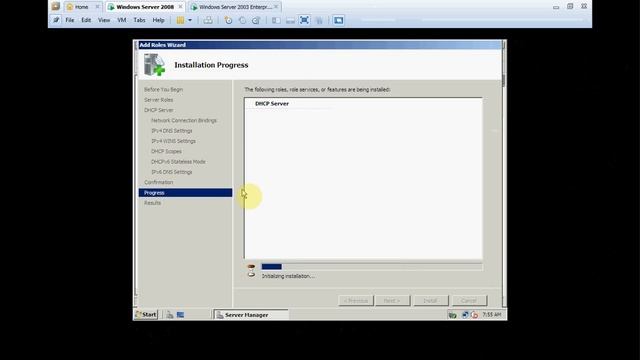Click the pin icon left of File menu
This screenshot has width=640, height=360.
56,20
